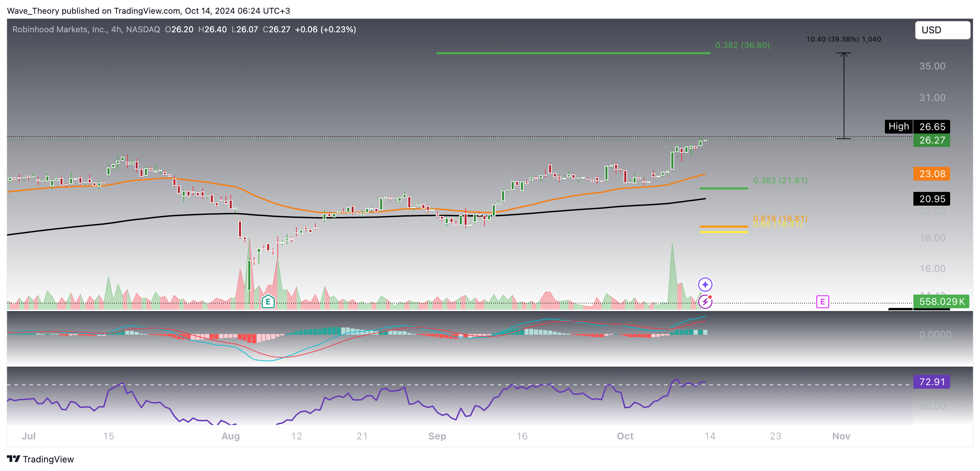Click the green current price label 26.27
The width and height of the screenshot is (980, 471).
click(932, 140)
